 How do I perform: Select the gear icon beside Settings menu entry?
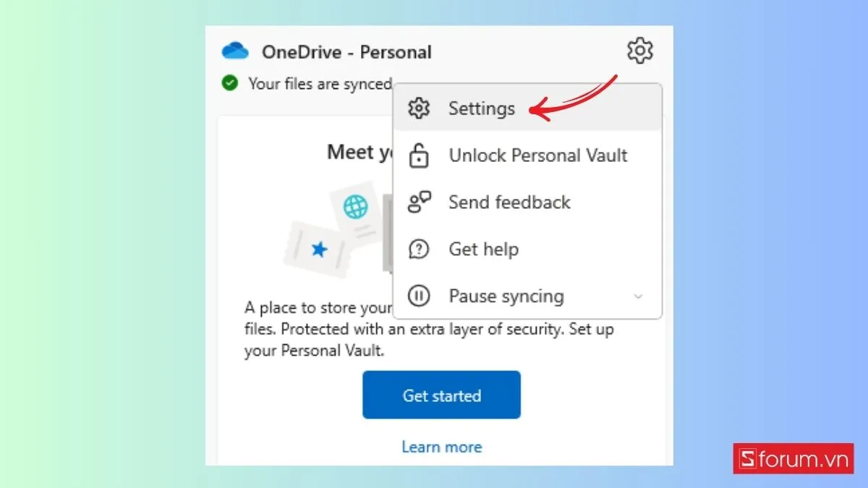click(x=419, y=108)
